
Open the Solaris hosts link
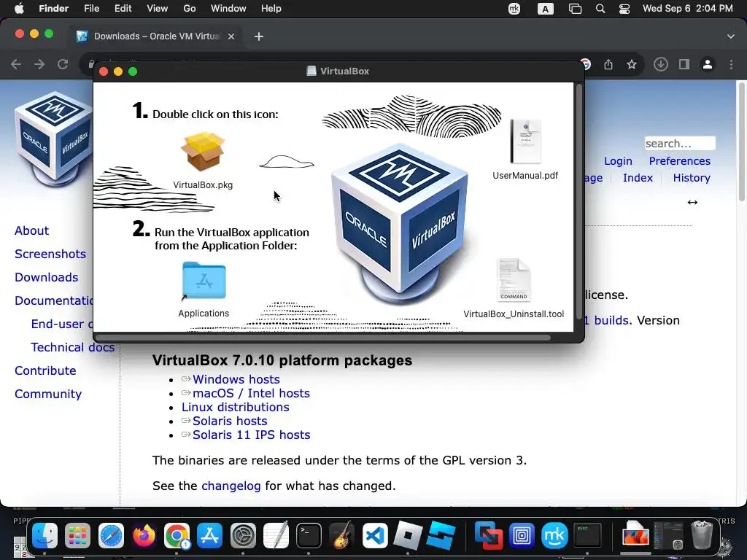pyautogui.click(x=230, y=421)
